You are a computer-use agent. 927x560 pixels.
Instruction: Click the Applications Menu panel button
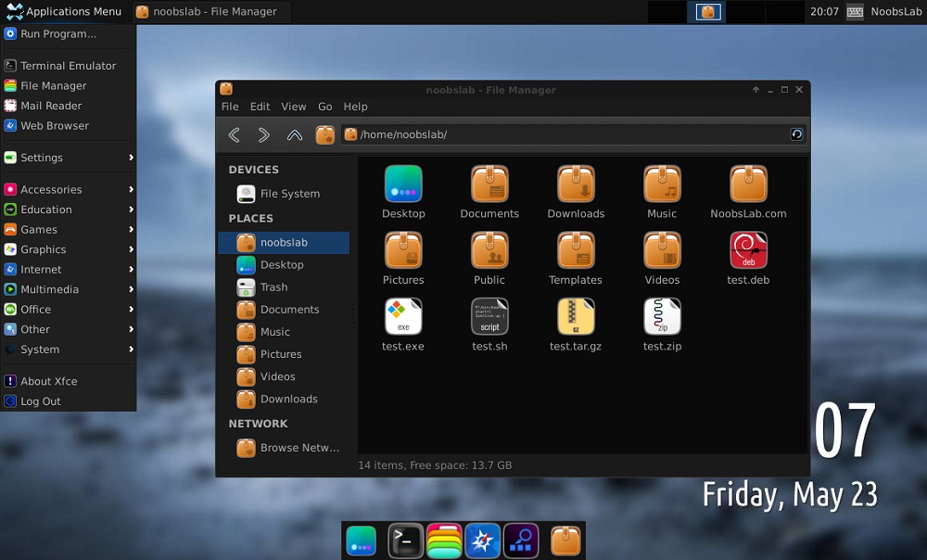[x=64, y=11]
